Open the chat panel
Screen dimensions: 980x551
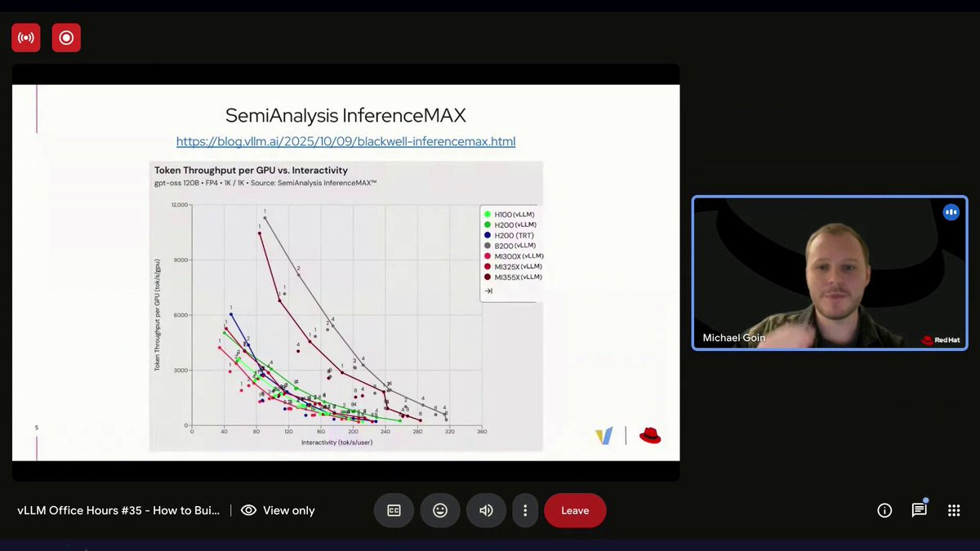tap(920, 510)
